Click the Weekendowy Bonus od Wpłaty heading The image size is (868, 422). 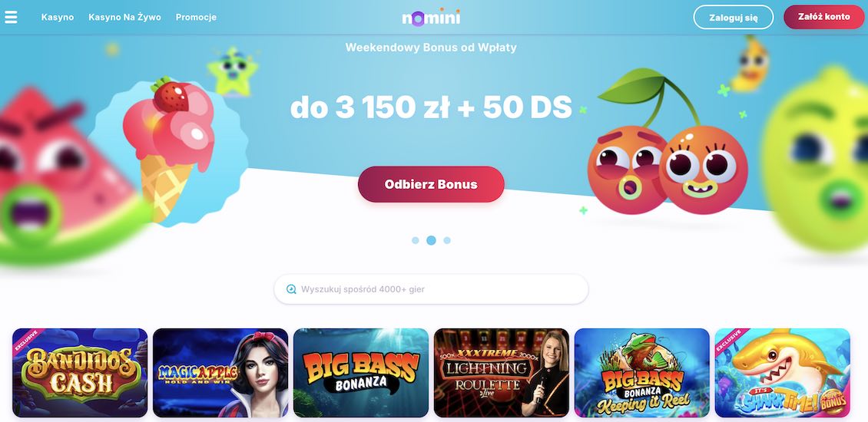coord(431,48)
